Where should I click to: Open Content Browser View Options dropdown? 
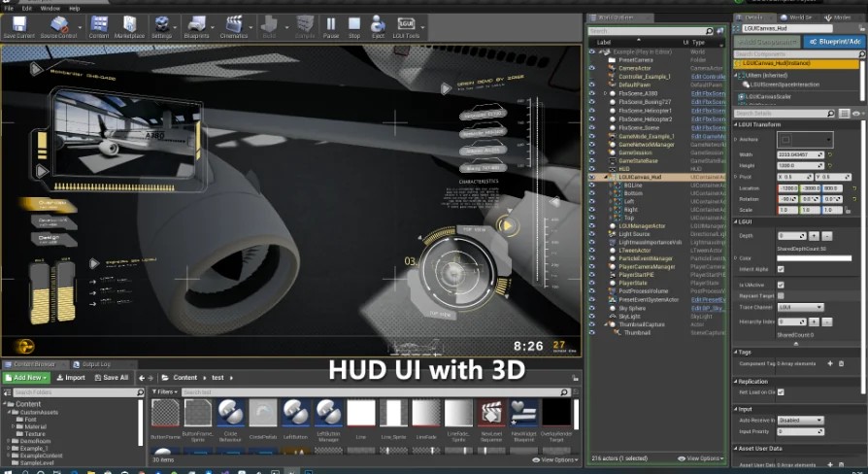[554, 459]
